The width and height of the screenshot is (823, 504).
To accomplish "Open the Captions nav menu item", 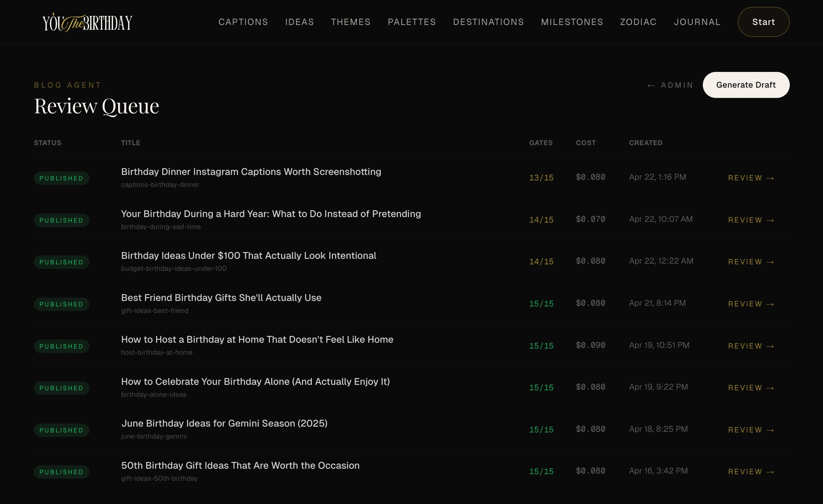I will point(243,22).
